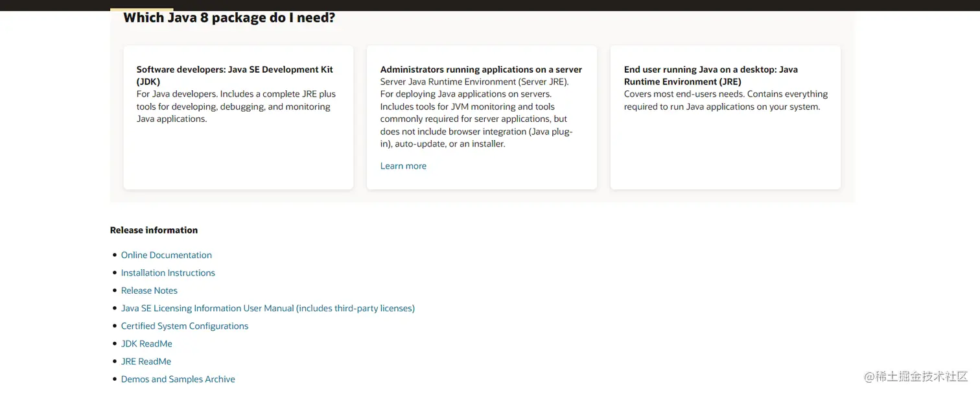
Task: Click the JDK description mentioning developing, debugging tools
Action: tap(236, 106)
